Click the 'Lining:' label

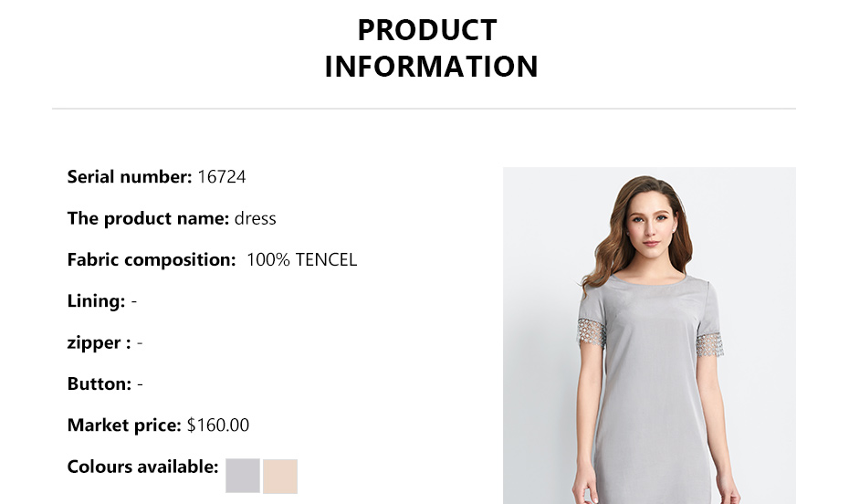point(96,301)
